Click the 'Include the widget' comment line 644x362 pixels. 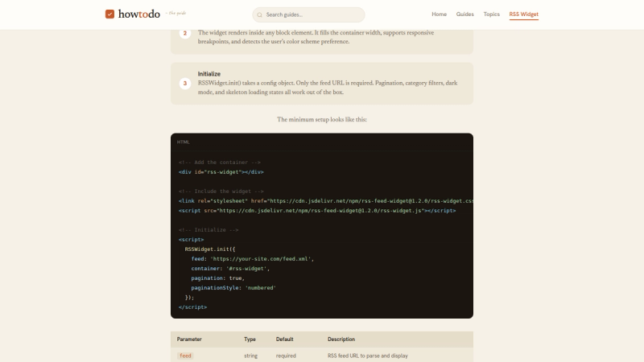221,191
